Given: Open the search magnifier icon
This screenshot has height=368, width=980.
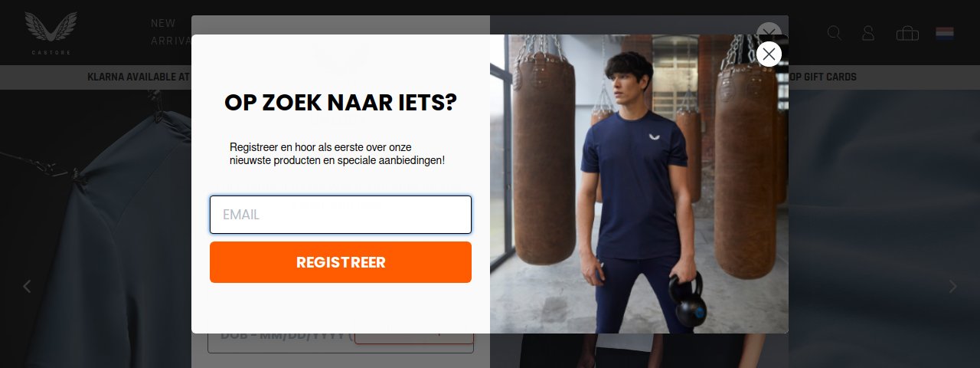Looking at the screenshot, I should click(835, 33).
